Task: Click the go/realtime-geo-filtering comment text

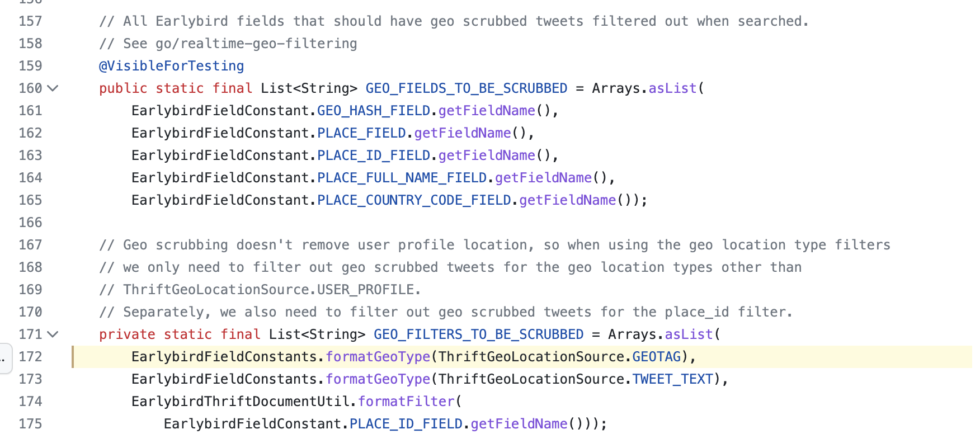Action: pos(256,44)
